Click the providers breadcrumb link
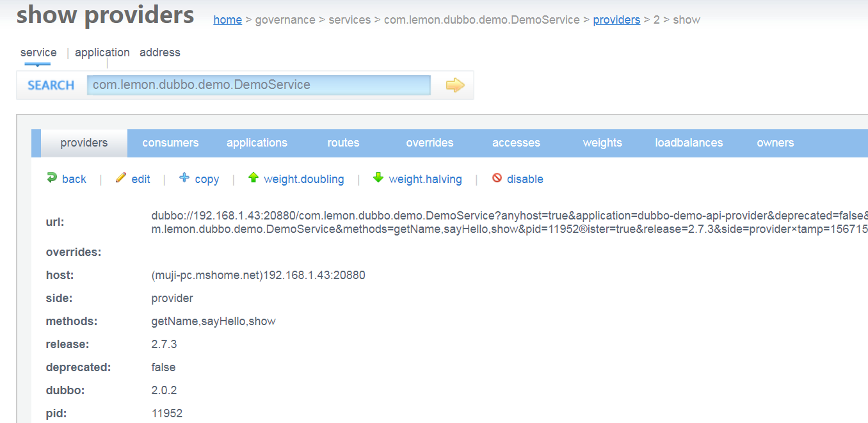Screen dimensions: 868x423 [616, 20]
